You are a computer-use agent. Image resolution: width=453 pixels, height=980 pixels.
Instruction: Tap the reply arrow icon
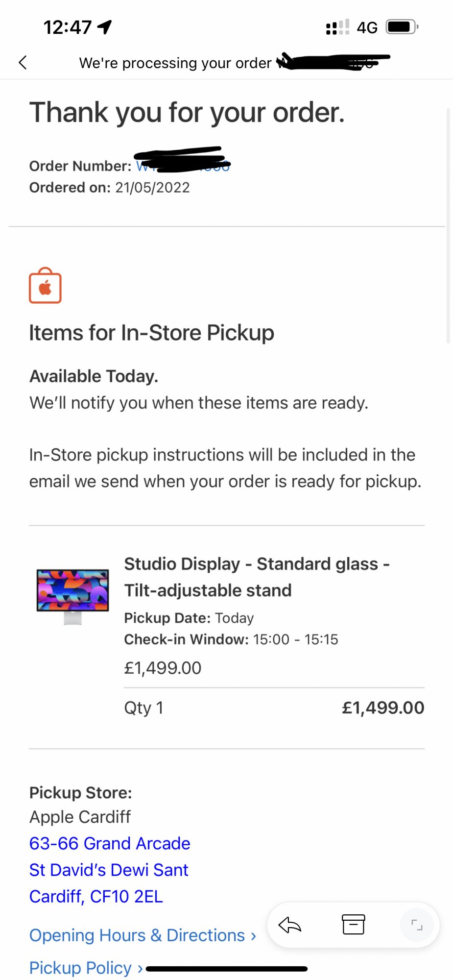click(289, 925)
